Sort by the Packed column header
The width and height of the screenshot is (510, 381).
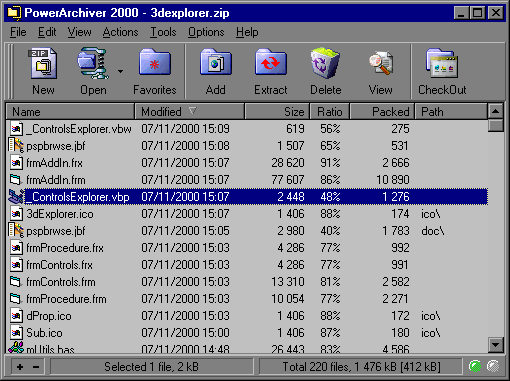pyautogui.click(x=382, y=112)
